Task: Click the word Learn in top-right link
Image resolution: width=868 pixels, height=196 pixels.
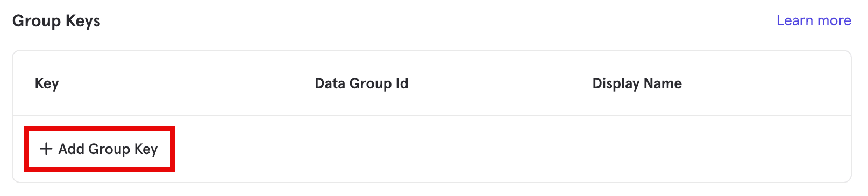Action: [x=794, y=20]
